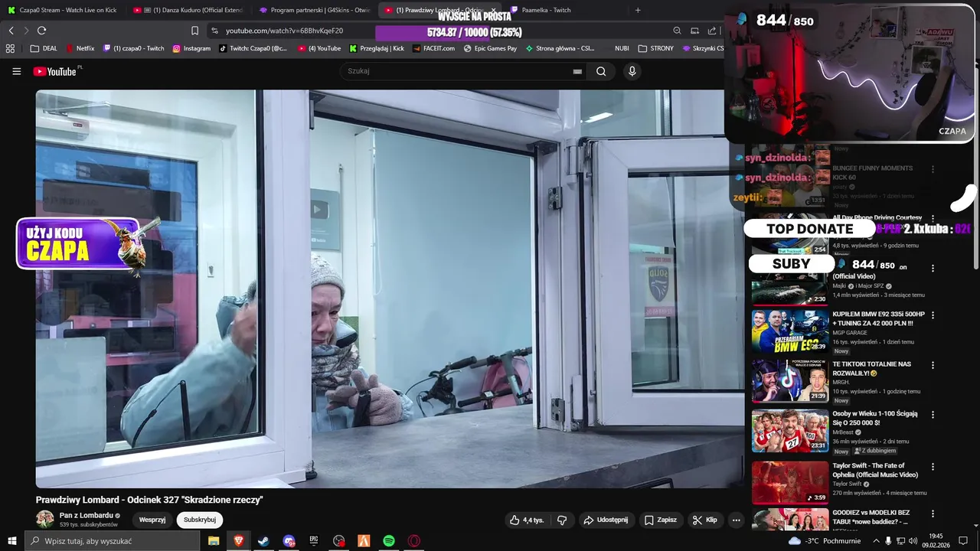Close the Prawdziwy Lombard tab

(493, 10)
